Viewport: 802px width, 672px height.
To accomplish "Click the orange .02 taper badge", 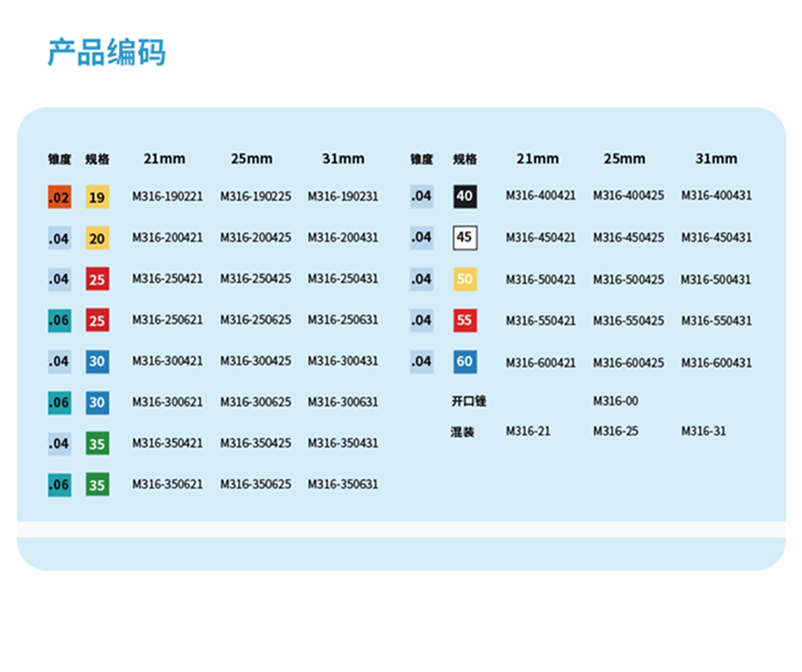I will [x=59, y=198].
